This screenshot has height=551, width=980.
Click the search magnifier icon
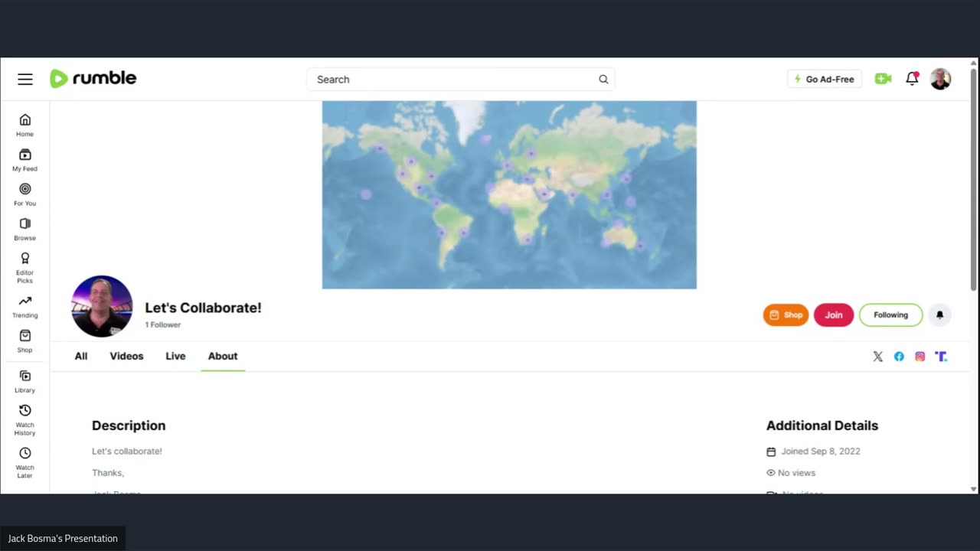603,79
